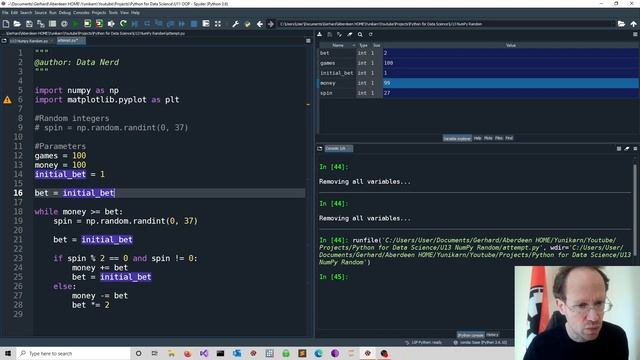Go to the previous cursor position
The width and height of the screenshot is (640, 360).
pos(260,24)
